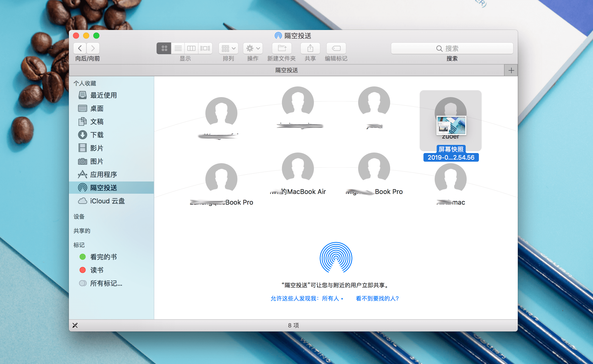
Task: Open 应用程序 in the sidebar
Action: point(111,175)
